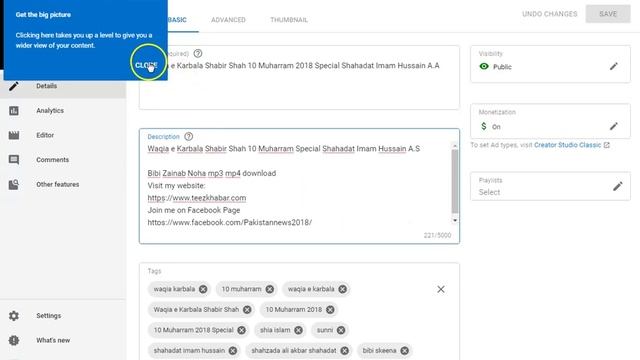This screenshot has width=640, height=360.
Task: Remove '10 Muharram 2018 Special' tag
Action: (242, 330)
